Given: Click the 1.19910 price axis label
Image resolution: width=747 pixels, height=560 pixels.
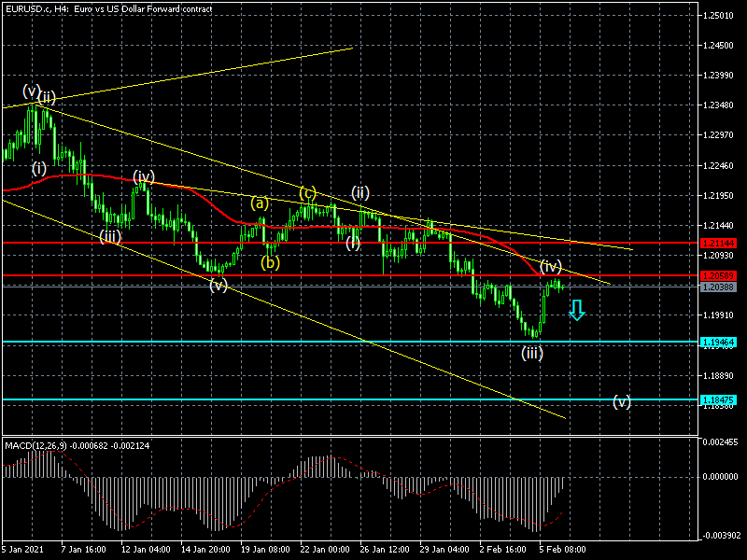Looking at the screenshot, I should [718, 315].
